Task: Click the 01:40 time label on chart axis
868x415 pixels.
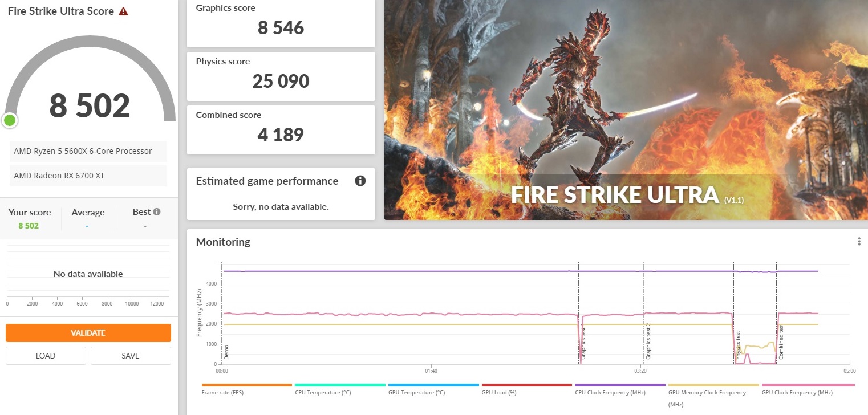Action: [x=431, y=371]
